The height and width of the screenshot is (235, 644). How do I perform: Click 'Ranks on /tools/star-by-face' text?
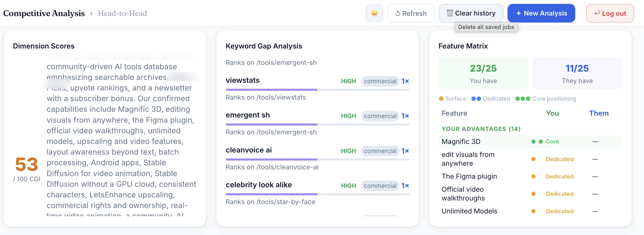270,202
